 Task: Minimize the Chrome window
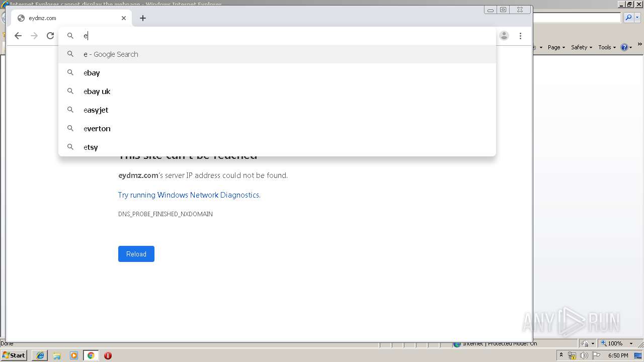491,10
